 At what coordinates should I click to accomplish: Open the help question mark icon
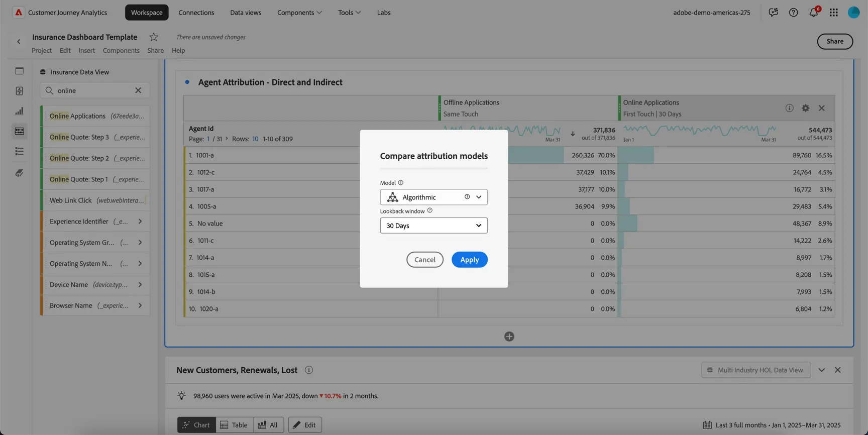tap(793, 13)
